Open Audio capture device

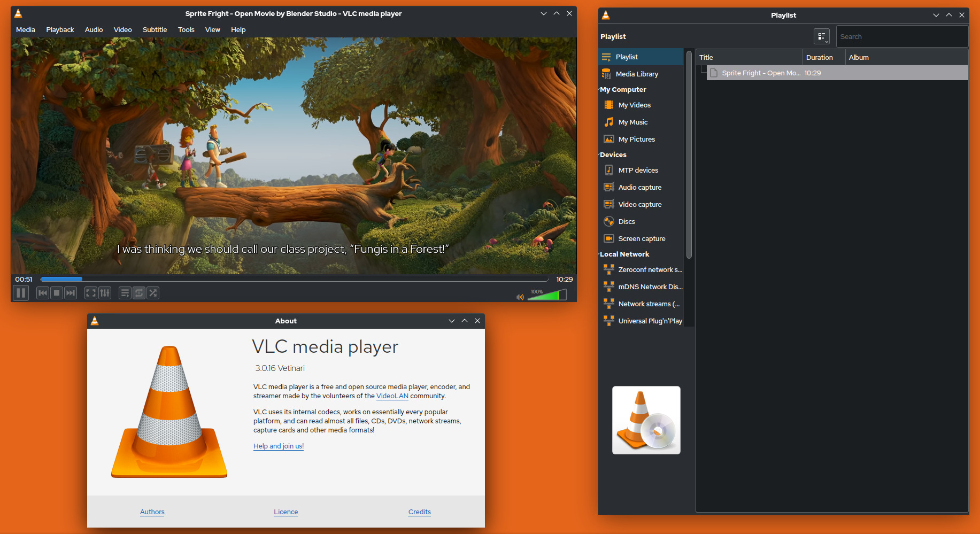point(639,187)
